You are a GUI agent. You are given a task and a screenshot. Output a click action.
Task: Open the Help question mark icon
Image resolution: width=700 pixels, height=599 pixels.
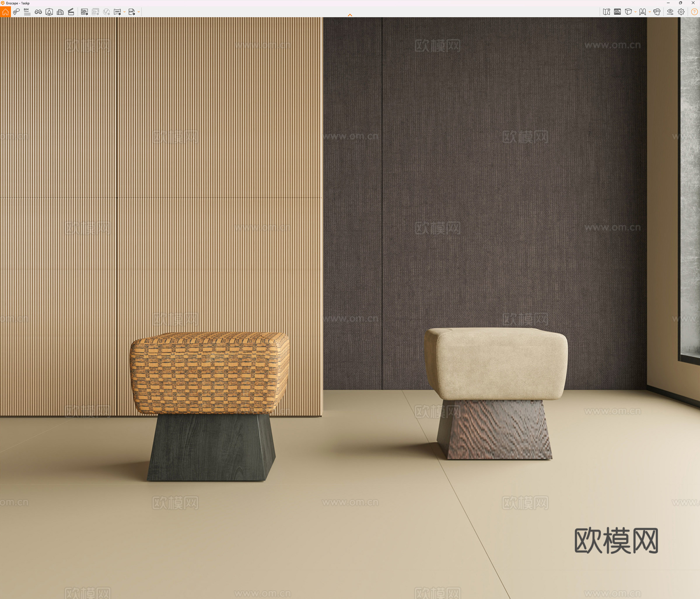pyautogui.click(x=694, y=12)
